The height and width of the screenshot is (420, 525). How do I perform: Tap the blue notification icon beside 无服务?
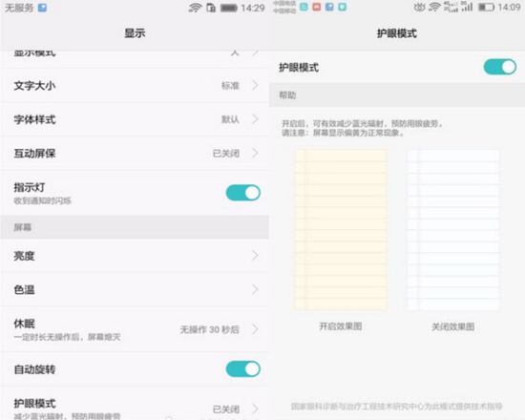click(42, 8)
